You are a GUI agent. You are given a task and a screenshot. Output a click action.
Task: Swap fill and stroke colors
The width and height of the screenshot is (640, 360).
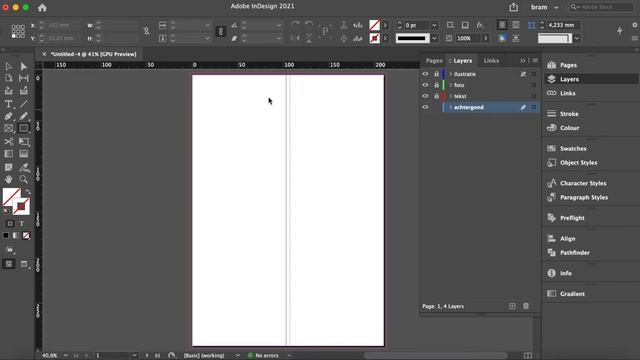tap(28, 191)
